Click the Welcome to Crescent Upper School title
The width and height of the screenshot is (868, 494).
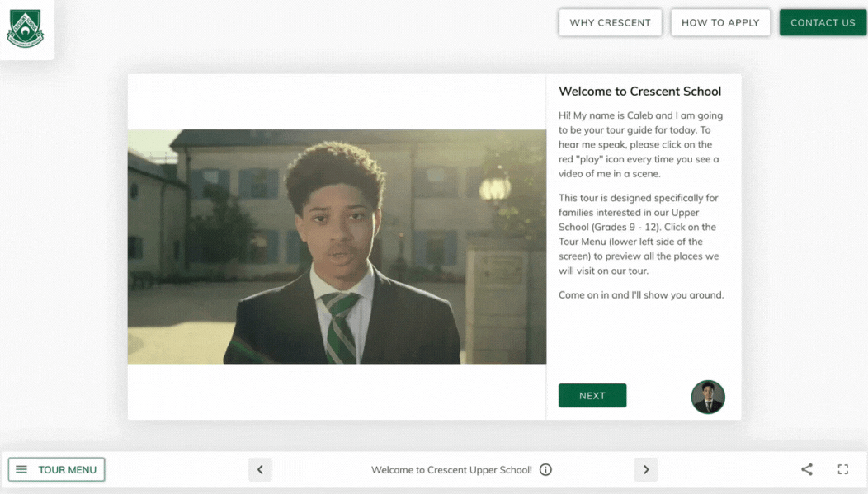pos(451,469)
